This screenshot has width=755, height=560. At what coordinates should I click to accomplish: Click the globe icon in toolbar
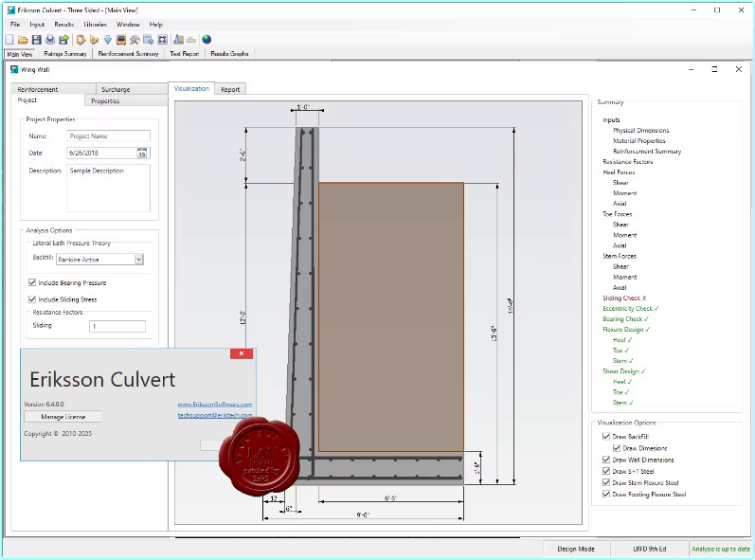coord(207,40)
